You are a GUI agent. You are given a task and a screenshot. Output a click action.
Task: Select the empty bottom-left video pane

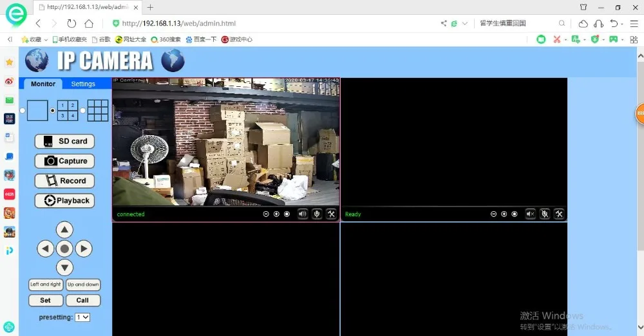226,279
